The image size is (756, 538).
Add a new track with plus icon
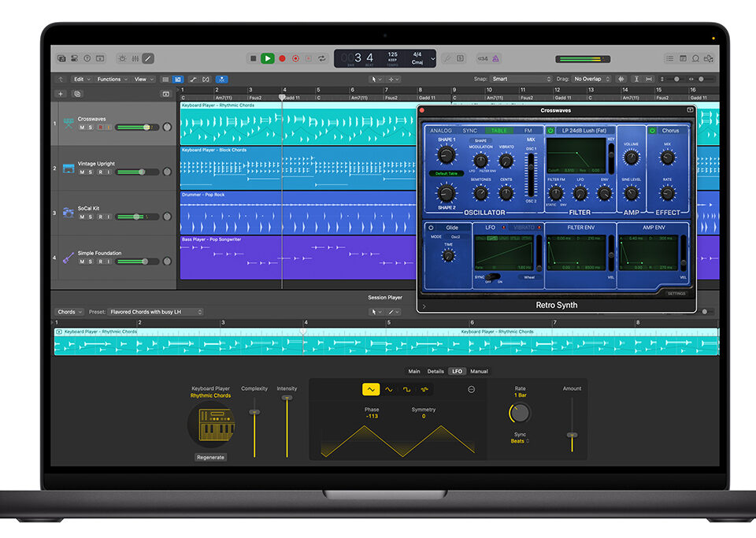(61, 94)
